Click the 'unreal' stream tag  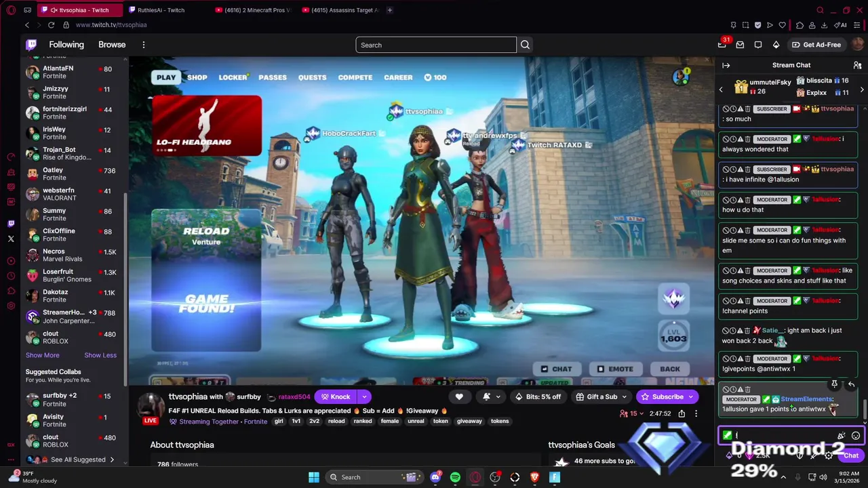(x=416, y=421)
